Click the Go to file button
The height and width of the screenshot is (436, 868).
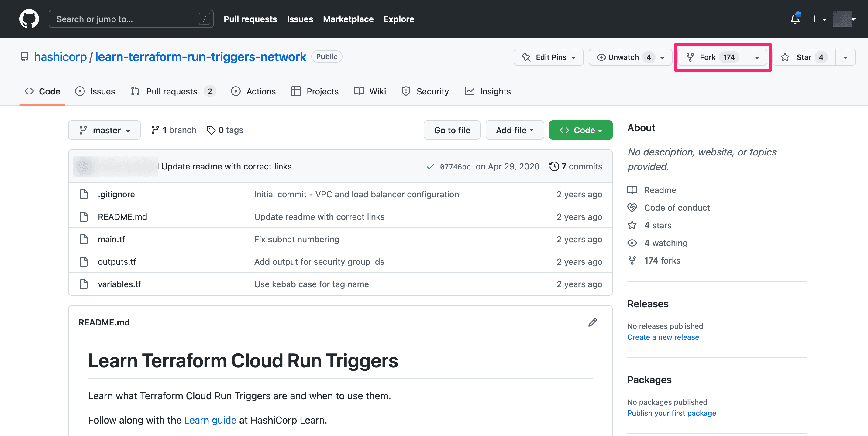click(452, 130)
